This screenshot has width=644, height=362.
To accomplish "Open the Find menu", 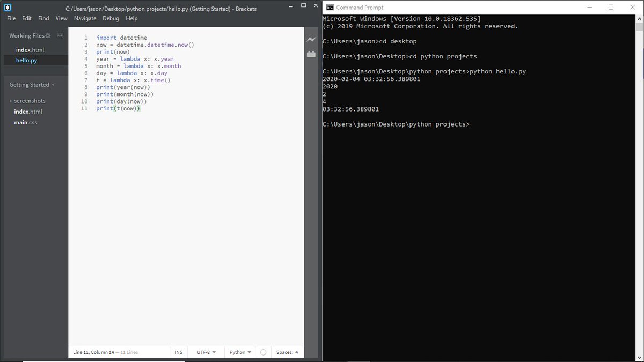I will 43,18.
